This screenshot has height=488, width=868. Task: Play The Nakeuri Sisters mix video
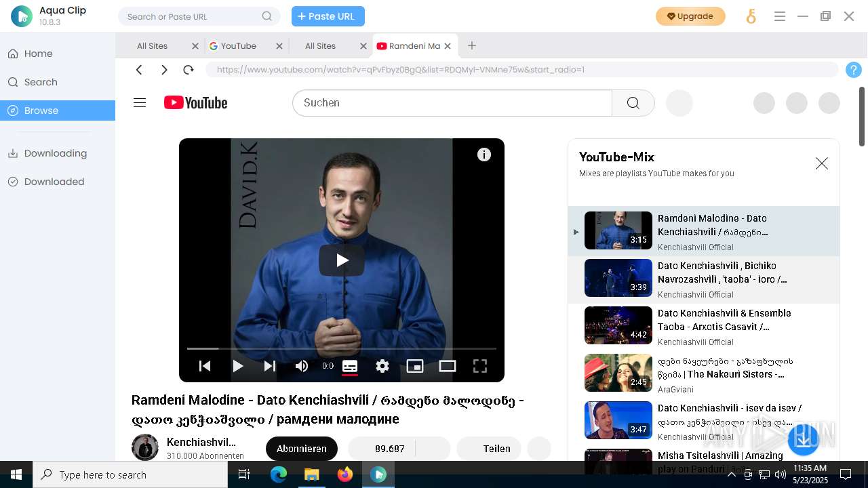pos(704,373)
